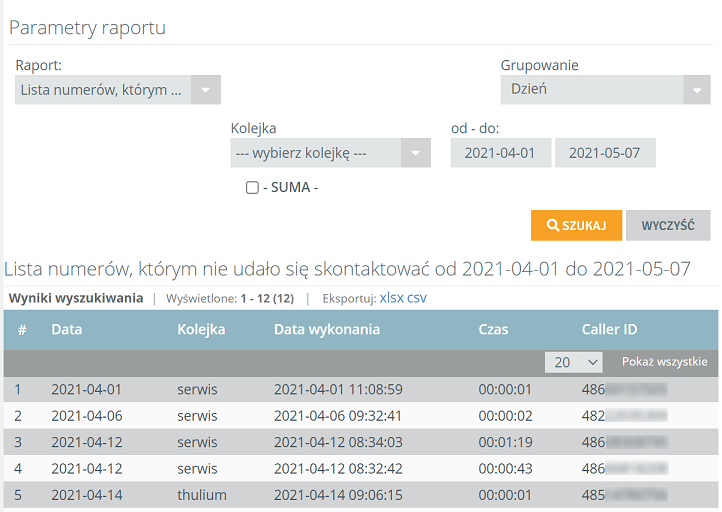Viewport: 722px width, 512px height.
Task: Select execution date 2021-04-06 09:32:41
Action: [x=338, y=416]
